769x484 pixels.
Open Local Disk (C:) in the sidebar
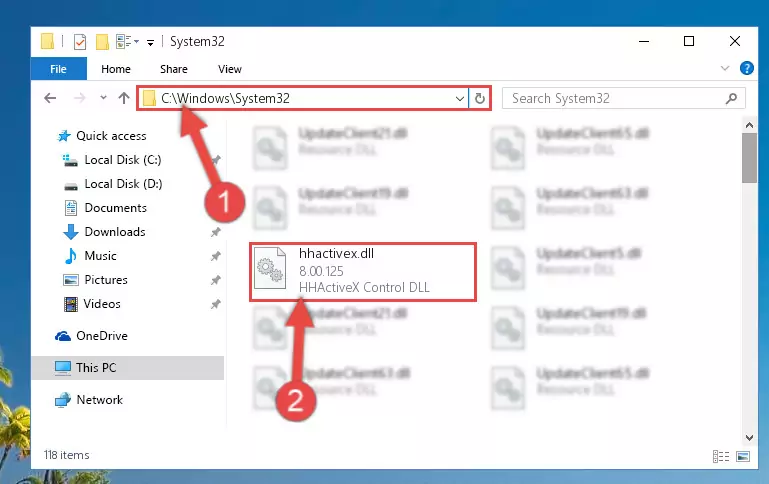click(123, 160)
